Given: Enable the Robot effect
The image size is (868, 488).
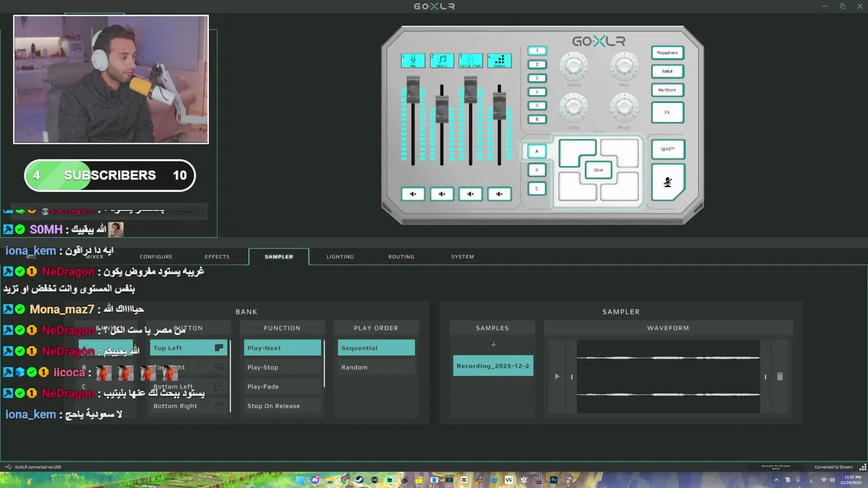Looking at the screenshot, I should [667, 71].
